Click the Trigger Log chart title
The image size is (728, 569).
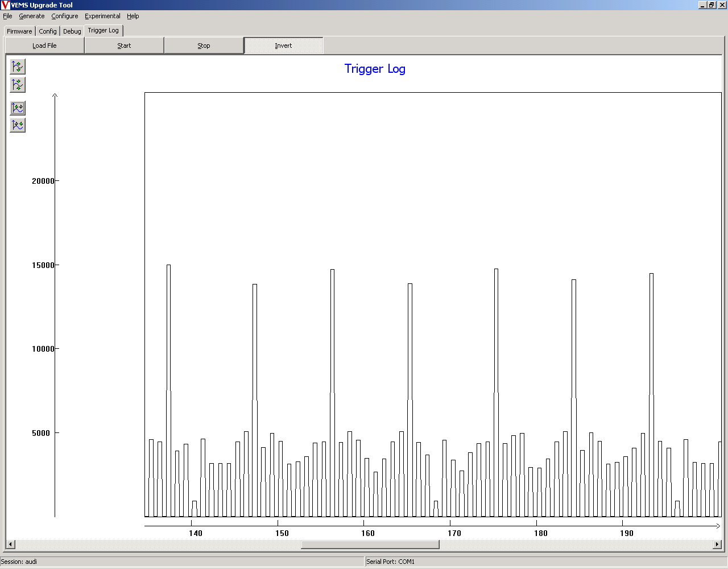pyautogui.click(x=375, y=69)
